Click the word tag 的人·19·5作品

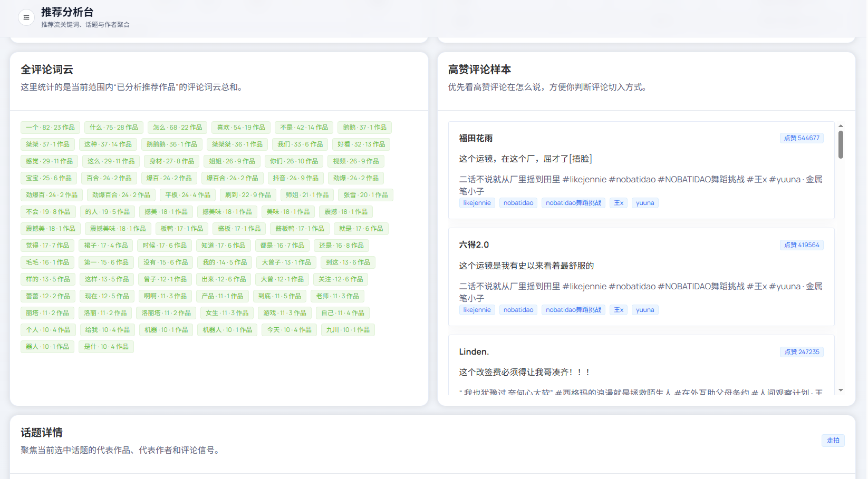(107, 212)
